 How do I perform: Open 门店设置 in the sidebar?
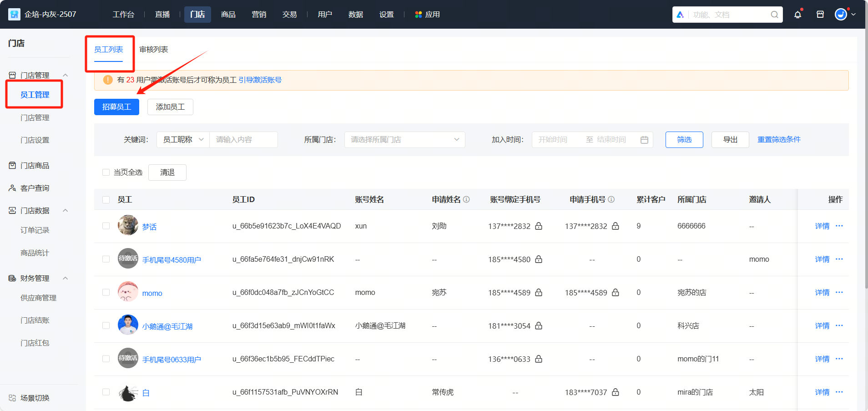(x=35, y=140)
